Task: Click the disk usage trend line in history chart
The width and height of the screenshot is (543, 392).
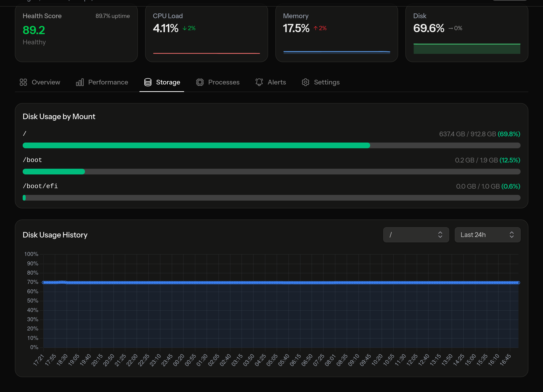Action: (274, 282)
